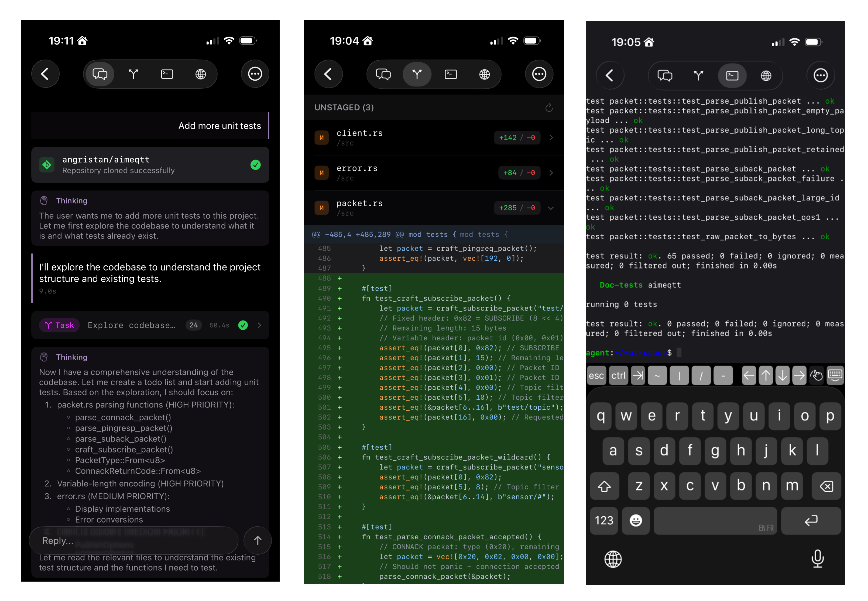Tap the back navigation arrow
Viewport: 868px width, 601px height.
(x=45, y=74)
